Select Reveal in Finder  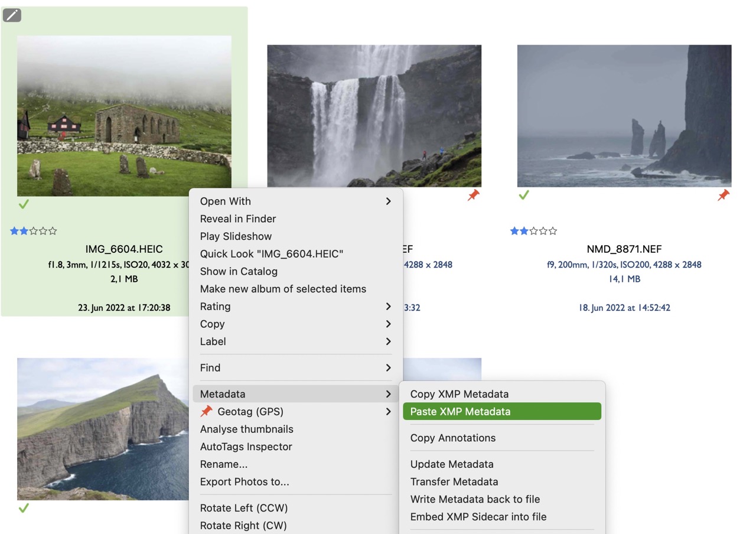pos(238,219)
